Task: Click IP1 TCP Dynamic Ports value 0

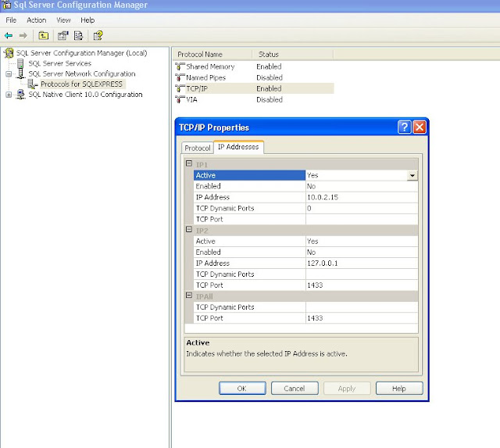Action: click(362, 209)
